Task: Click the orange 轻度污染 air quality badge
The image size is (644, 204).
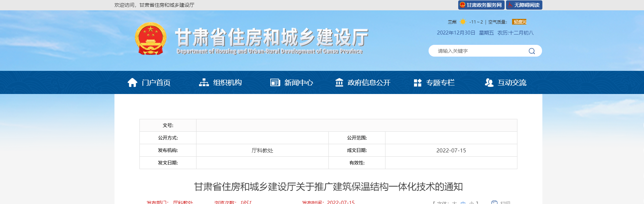Action: (x=519, y=22)
